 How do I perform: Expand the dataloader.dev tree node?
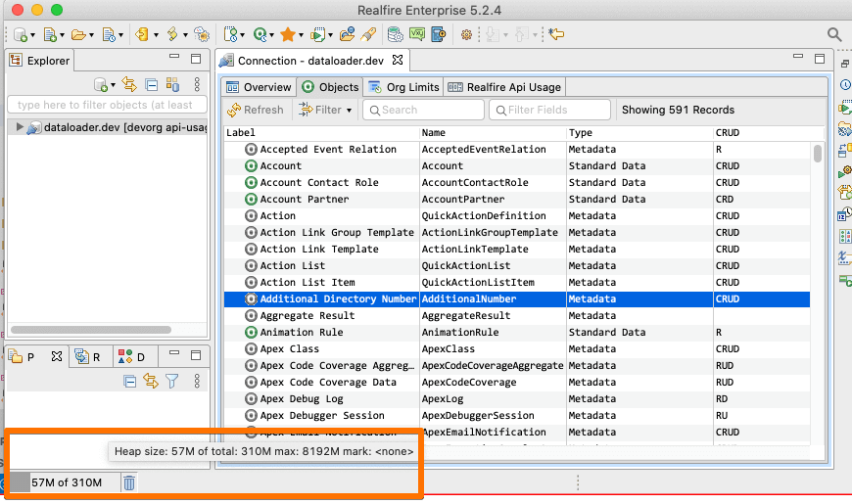pyautogui.click(x=20, y=127)
